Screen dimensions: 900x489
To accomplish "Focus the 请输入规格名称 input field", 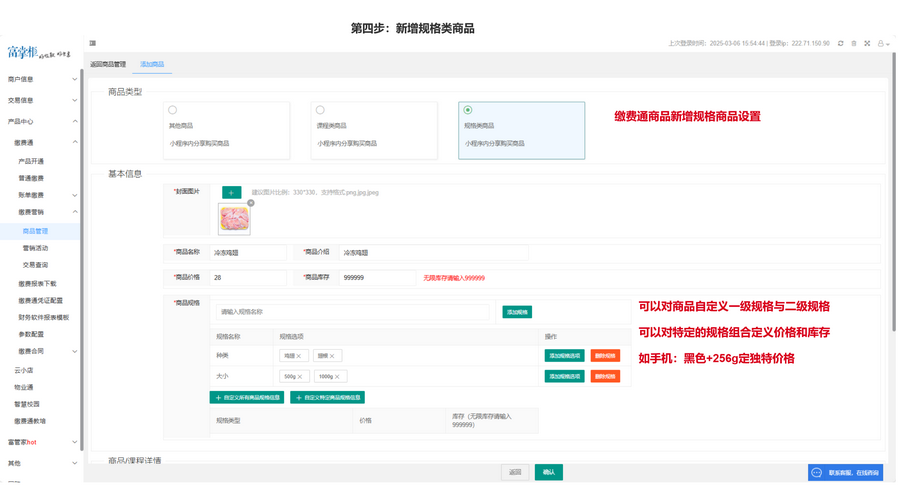I will [352, 312].
